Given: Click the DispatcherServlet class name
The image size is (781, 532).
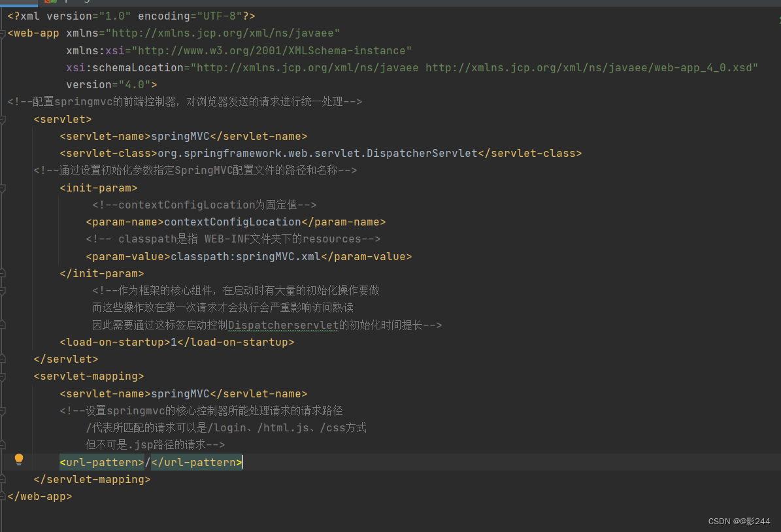Looking at the screenshot, I should [422, 154].
